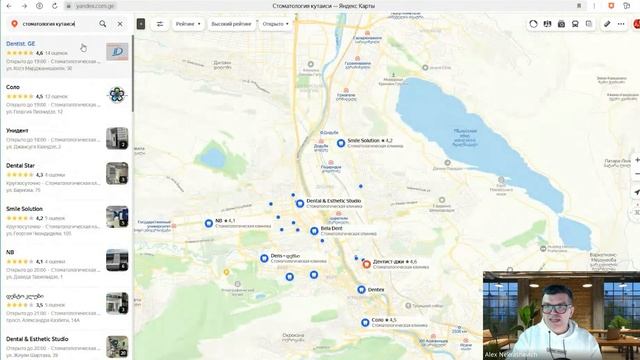Locate me with the geolocation arrow

636,192
